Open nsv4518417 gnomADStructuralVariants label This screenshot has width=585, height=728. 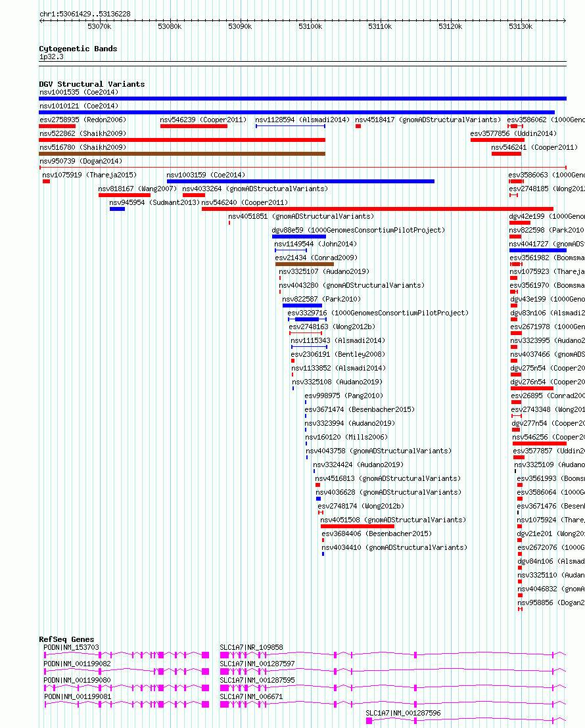[x=428, y=120]
